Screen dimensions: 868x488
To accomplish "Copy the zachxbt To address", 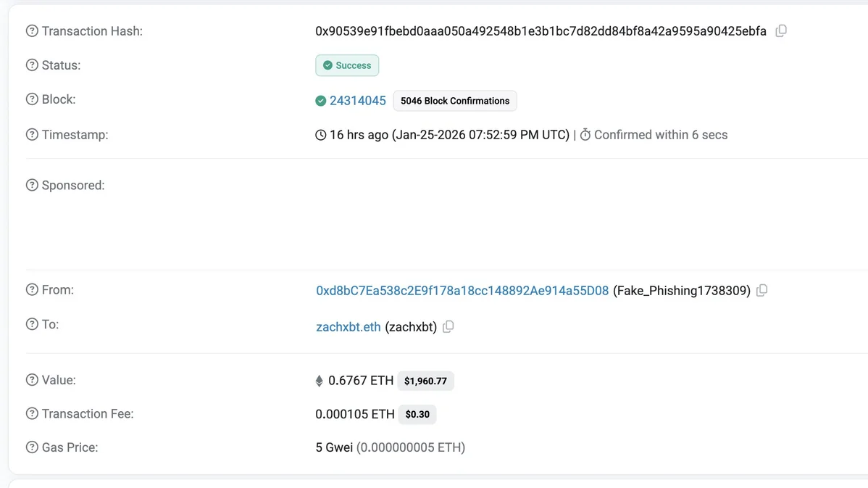I will [448, 327].
